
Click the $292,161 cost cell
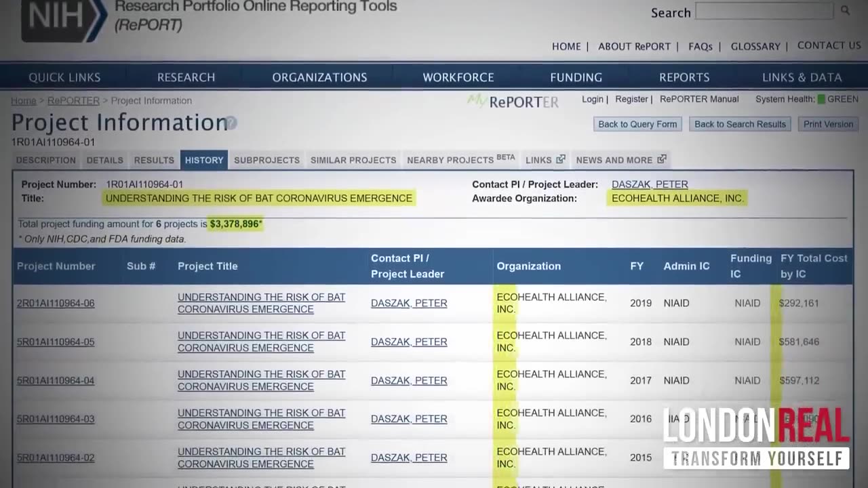tap(799, 303)
